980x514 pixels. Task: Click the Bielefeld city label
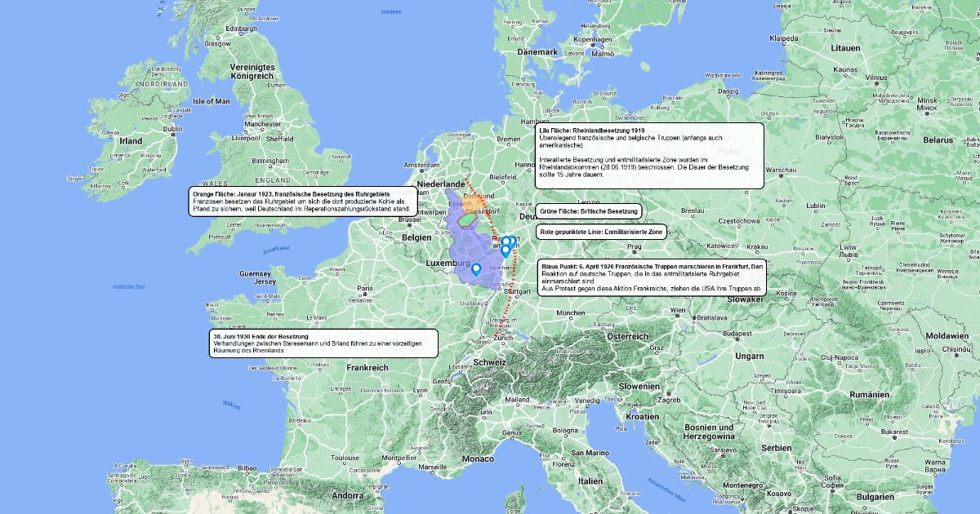point(503,177)
